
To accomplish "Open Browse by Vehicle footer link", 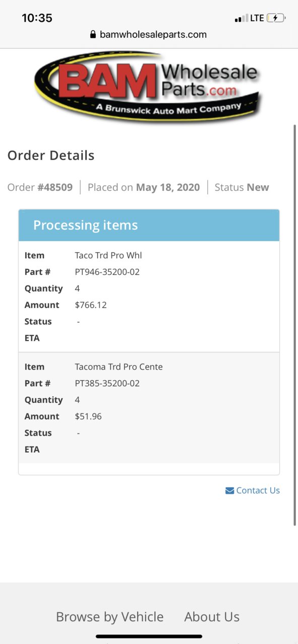I will tap(109, 617).
